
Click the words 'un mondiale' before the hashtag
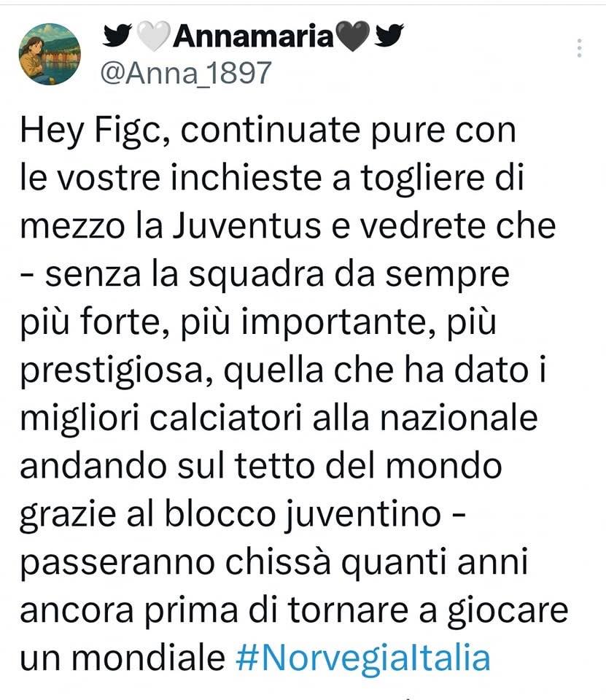[x=123, y=658]
